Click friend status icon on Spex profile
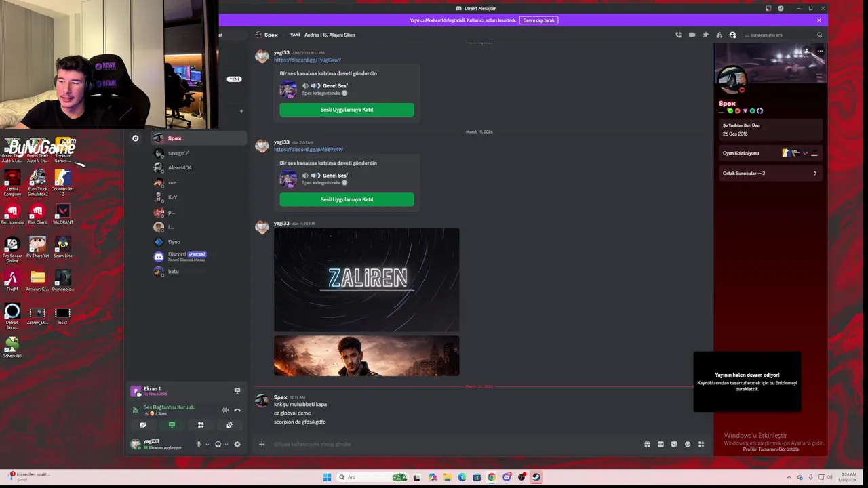868x488 pixels. coord(806,52)
